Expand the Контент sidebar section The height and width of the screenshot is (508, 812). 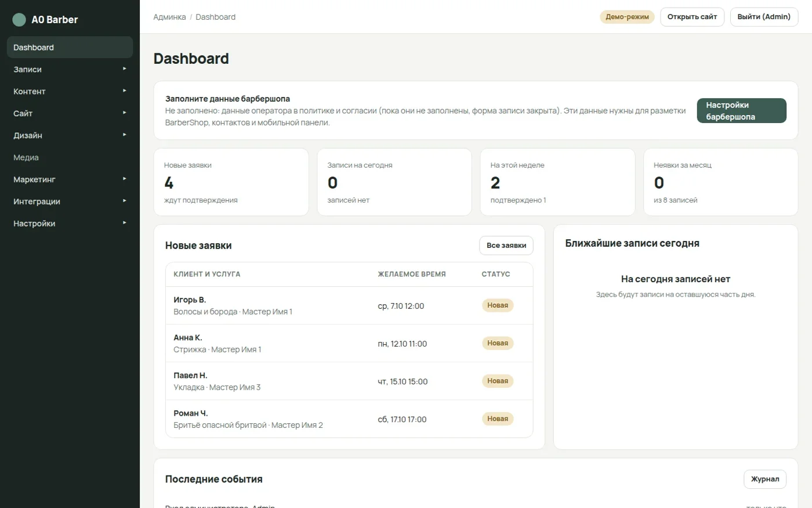point(70,92)
